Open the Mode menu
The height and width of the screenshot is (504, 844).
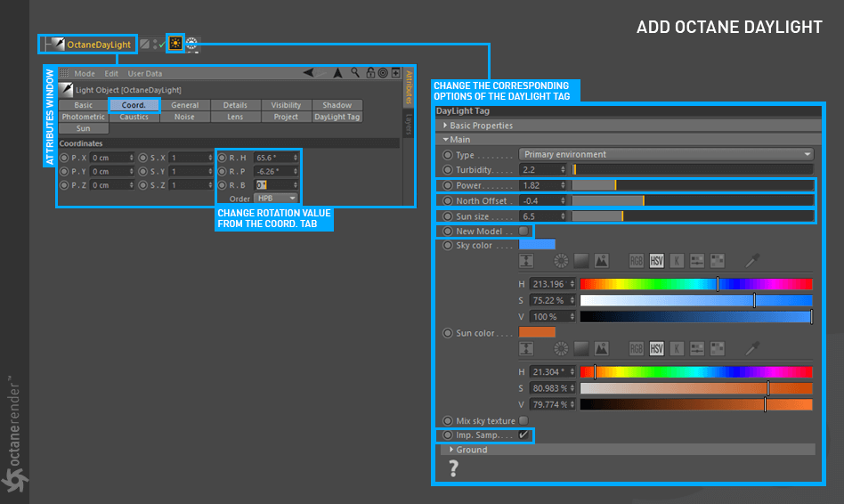coord(85,73)
